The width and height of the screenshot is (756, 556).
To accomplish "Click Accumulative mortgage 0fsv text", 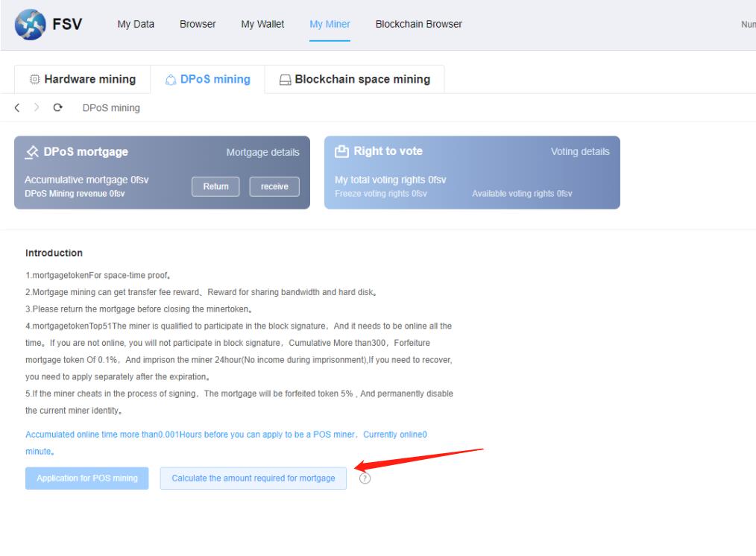I will point(86,180).
